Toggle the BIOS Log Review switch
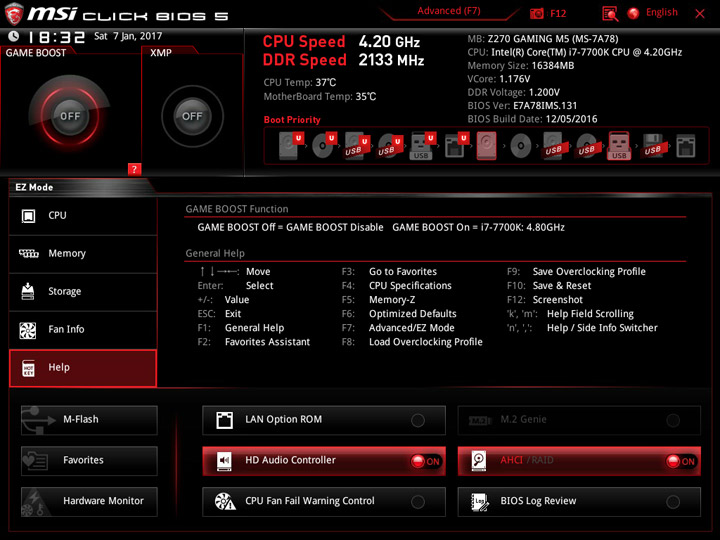 [x=673, y=502]
